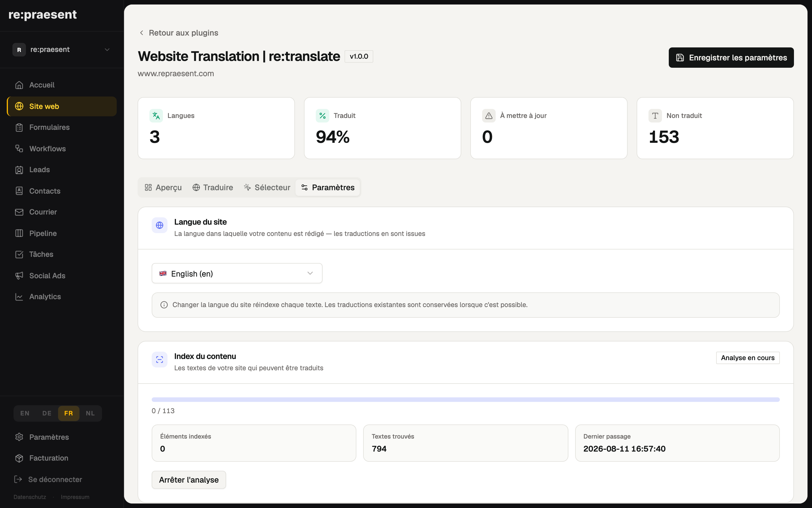812x508 pixels.
Task: Open Formulaires clipboard icon
Action: [19, 127]
